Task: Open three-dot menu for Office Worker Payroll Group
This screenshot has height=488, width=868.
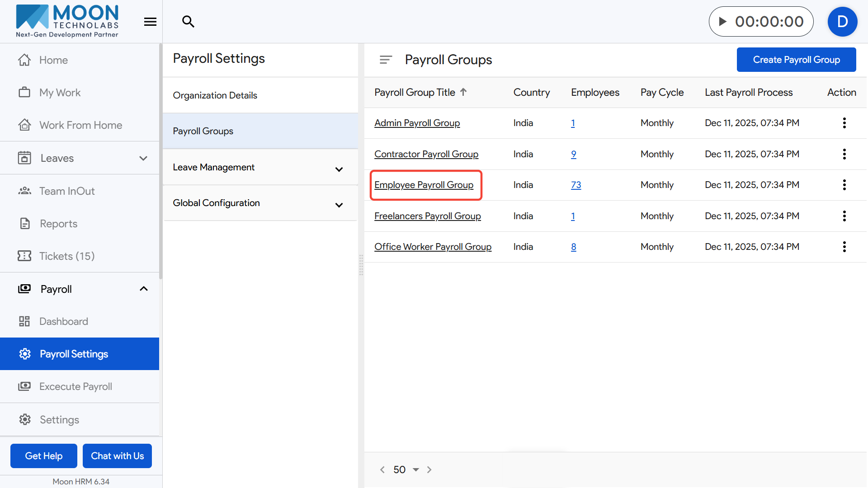Action: pyautogui.click(x=844, y=247)
